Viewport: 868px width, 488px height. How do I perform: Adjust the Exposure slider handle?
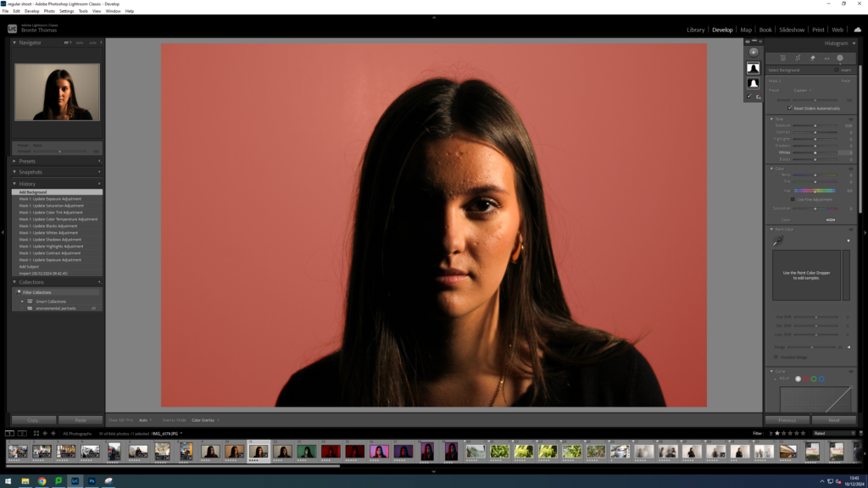tap(815, 126)
